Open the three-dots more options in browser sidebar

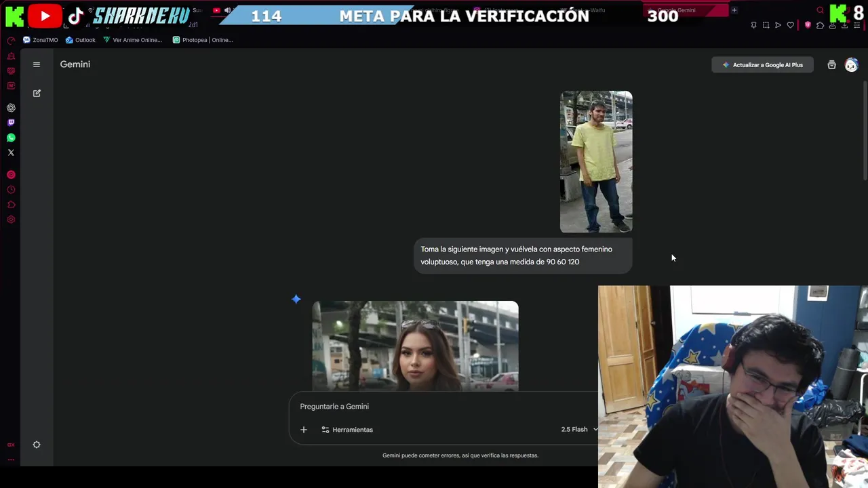point(11,460)
